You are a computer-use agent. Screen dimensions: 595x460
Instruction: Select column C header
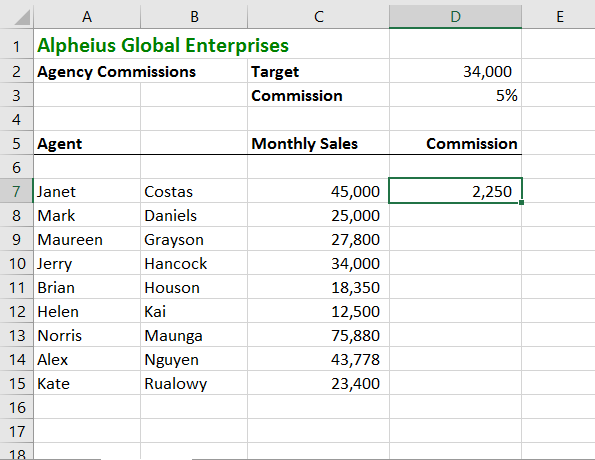(318, 17)
